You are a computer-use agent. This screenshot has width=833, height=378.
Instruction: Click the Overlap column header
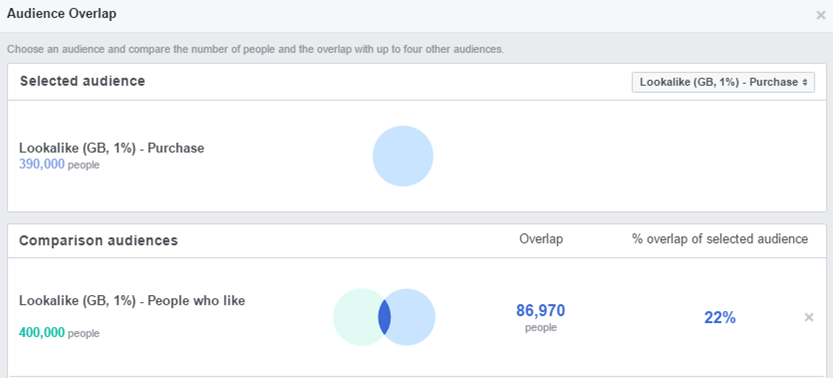(x=541, y=239)
